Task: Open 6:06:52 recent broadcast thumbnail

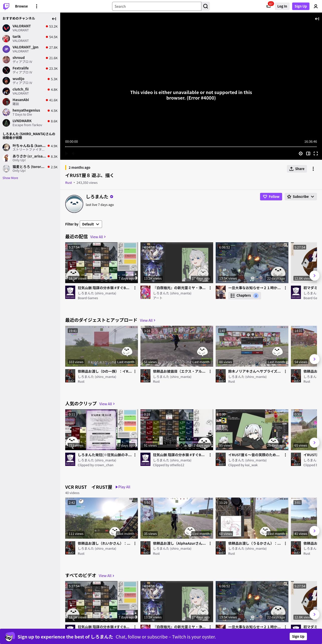Action: click(252, 263)
